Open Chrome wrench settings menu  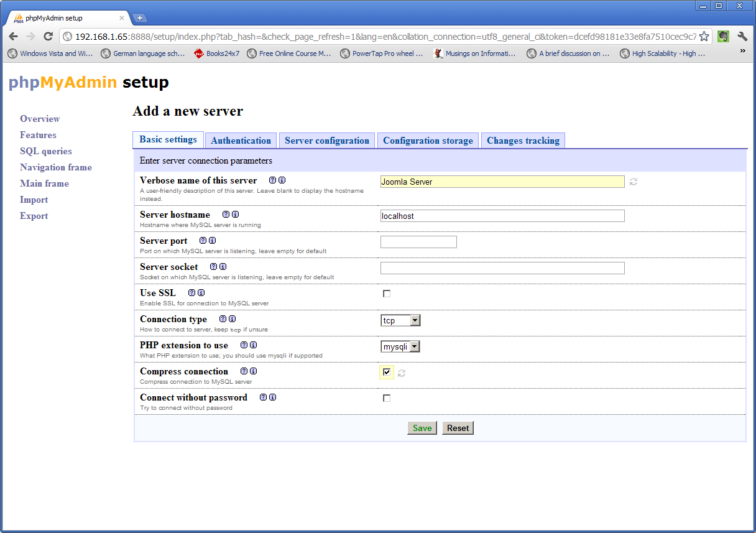(742, 37)
